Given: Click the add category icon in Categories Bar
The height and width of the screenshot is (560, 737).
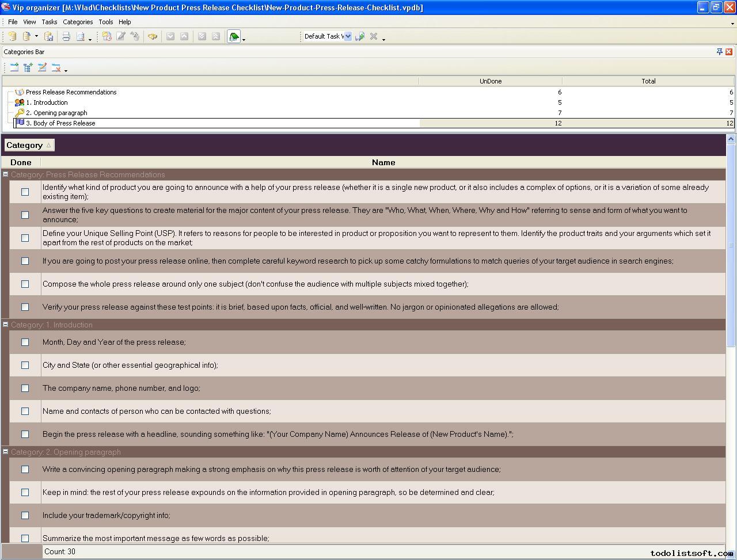Looking at the screenshot, I should coord(14,67).
